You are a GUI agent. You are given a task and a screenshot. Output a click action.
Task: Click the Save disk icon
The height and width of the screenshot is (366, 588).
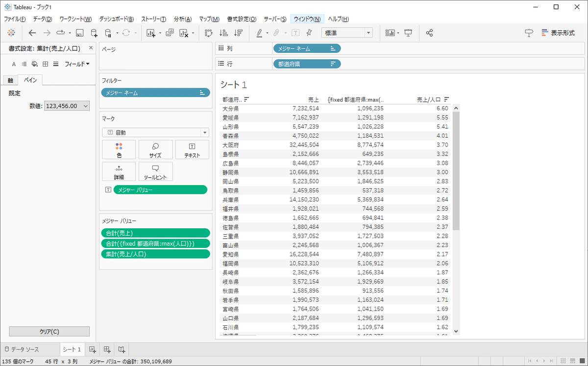pos(79,33)
